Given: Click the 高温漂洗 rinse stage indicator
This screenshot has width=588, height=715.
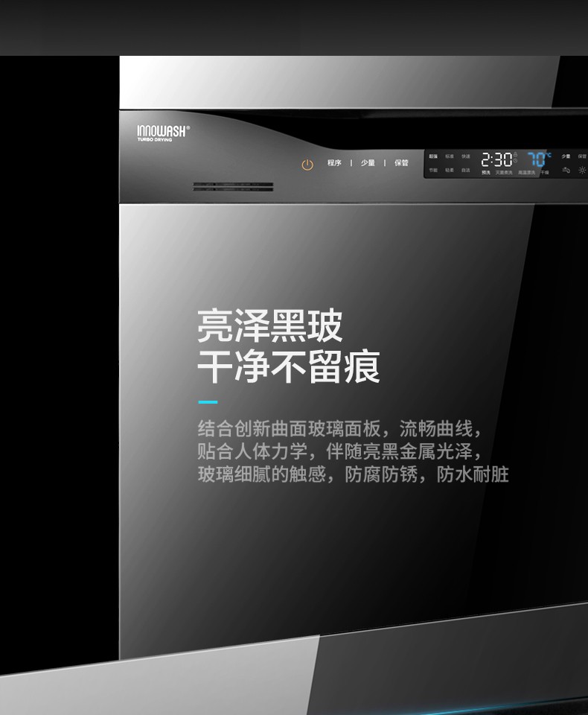Looking at the screenshot, I should coord(526,173).
